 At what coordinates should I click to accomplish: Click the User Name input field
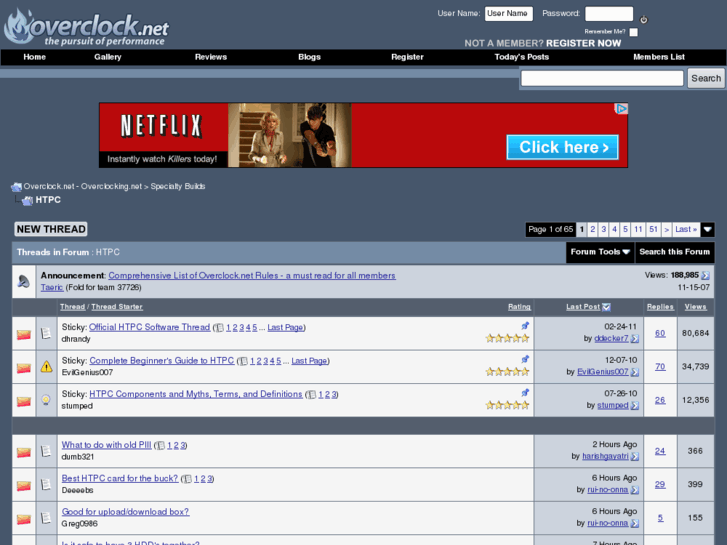[x=509, y=13]
